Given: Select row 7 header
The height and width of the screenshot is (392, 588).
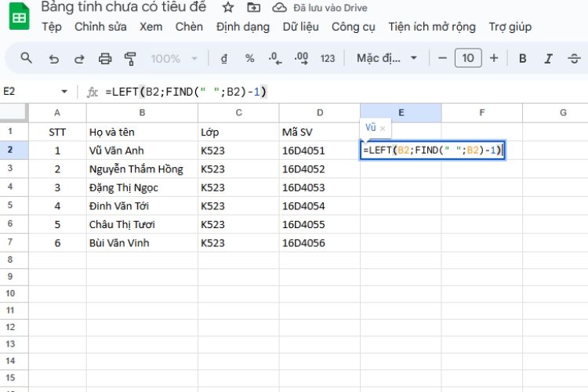Looking at the screenshot, I should (14, 242).
